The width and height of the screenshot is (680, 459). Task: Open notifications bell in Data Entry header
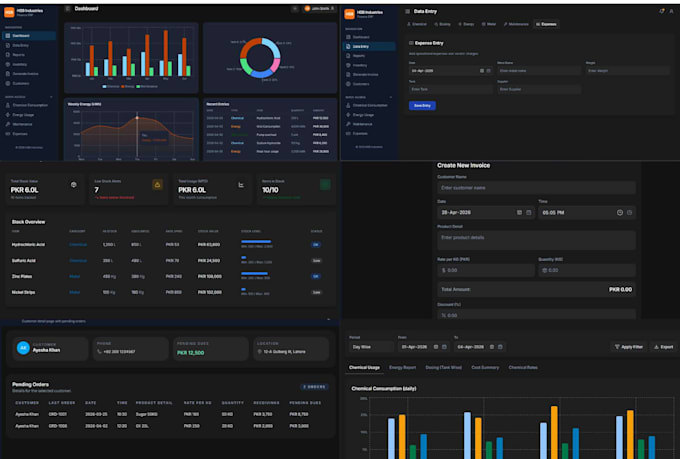pyautogui.click(x=662, y=11)
